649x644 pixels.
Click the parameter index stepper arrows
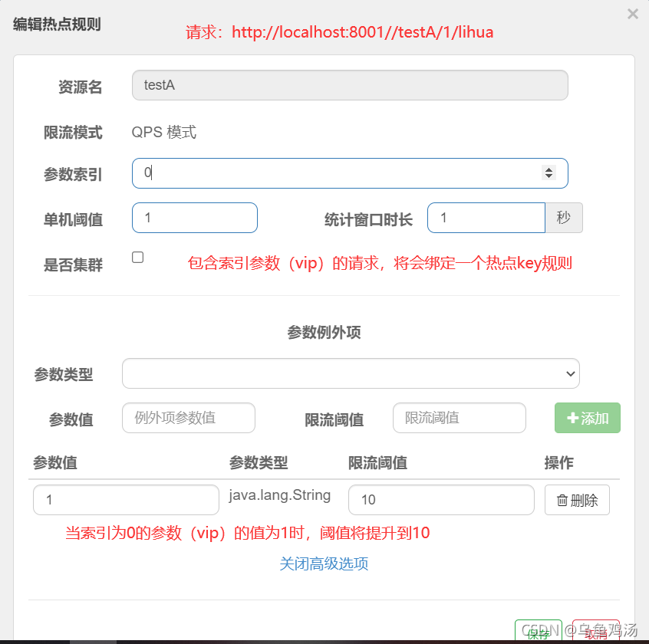[549, 173]
